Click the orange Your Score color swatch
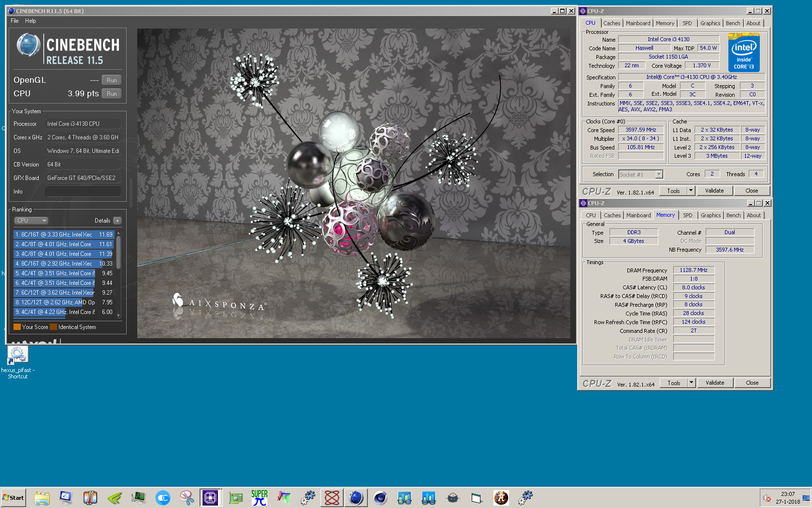This screenshot has width=812, height=508. pyautogui.click(x=17, y=327)
